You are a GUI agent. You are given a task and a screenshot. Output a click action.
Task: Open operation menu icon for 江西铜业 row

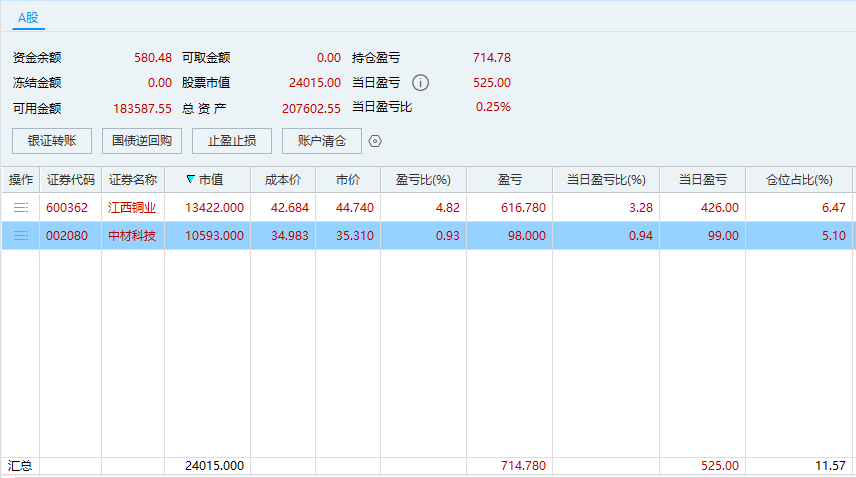click(20, 207)
